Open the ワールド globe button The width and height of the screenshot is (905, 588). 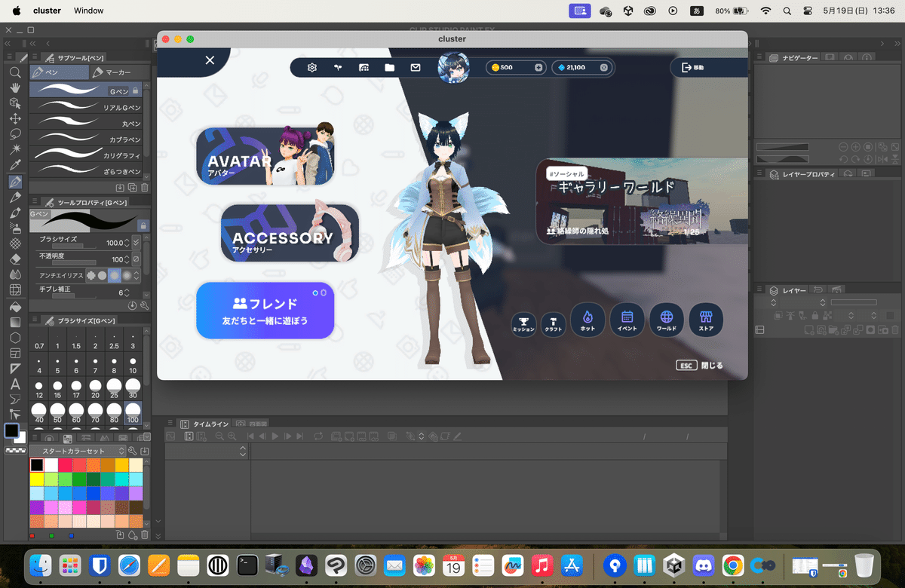[666, 320]
